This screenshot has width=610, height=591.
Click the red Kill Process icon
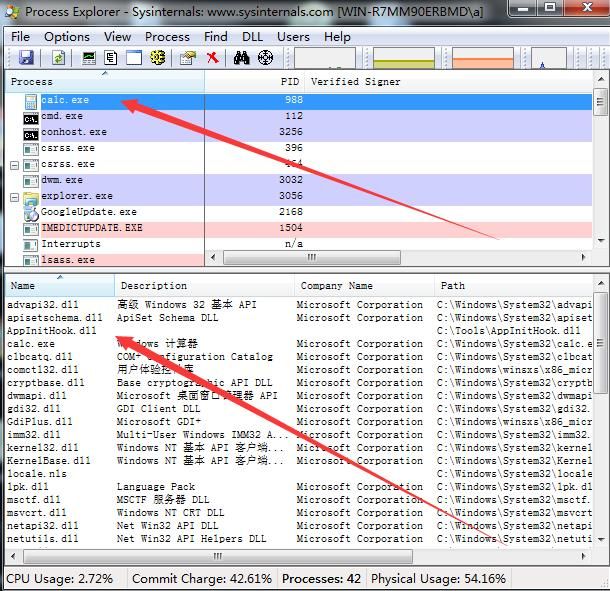(212, 58)
